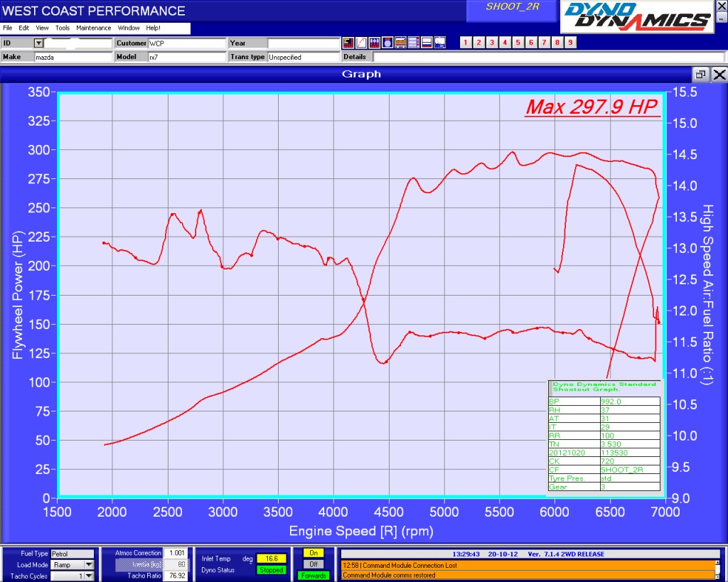Select run slot number 4
The width and height of the screenshot is (728, 582).
point(505,43)
